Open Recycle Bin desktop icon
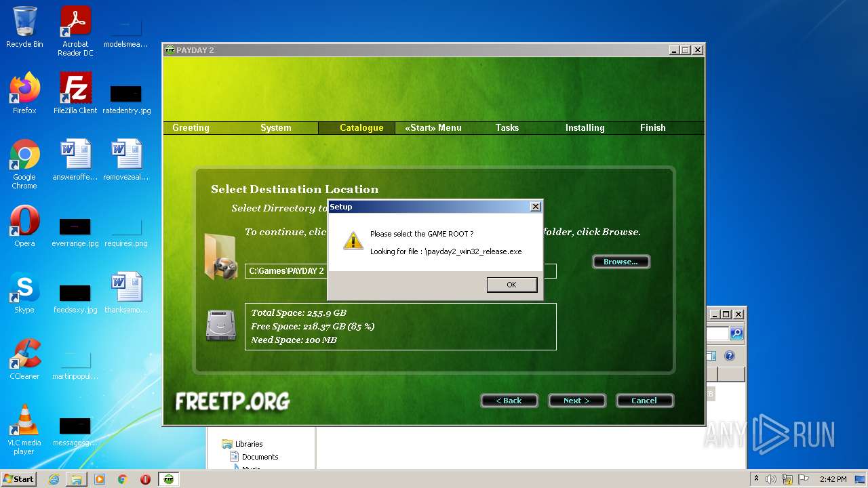868x488 pixels. tap(24, 27)
